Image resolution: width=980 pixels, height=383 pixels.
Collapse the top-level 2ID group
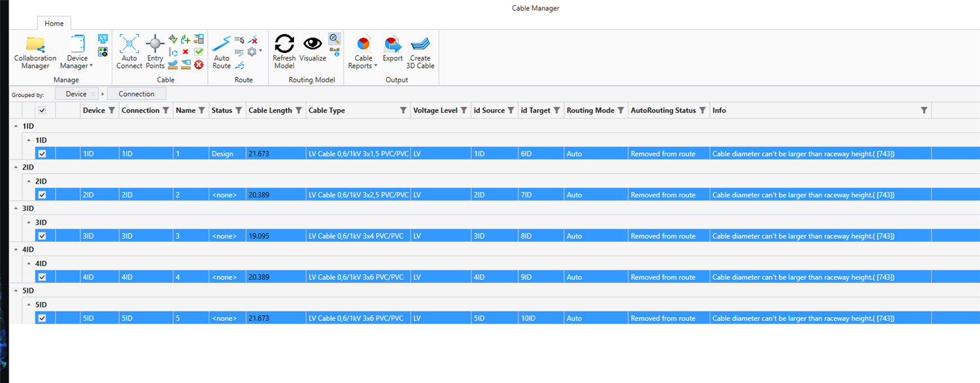click(16, 167)
